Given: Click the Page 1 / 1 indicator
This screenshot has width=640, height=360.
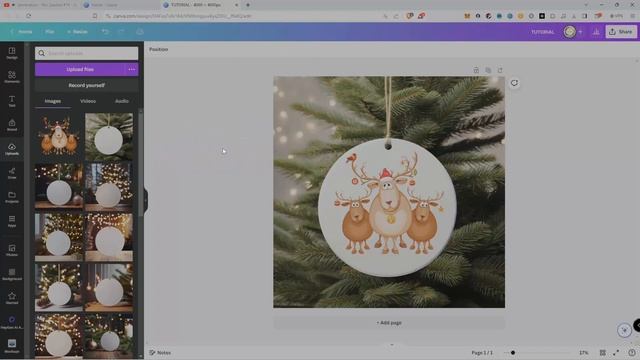Looking at the screenshot, I should (x=482, y=353).
